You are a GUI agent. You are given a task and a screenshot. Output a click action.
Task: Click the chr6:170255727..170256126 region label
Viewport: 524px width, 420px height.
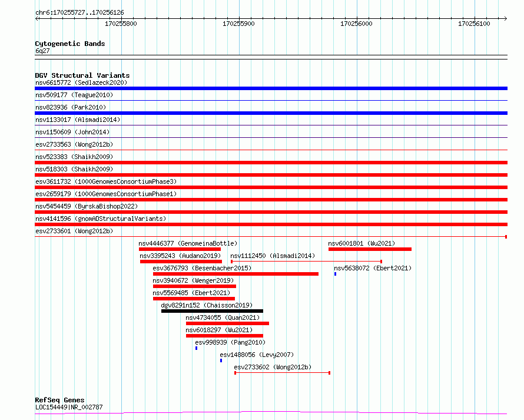pos(79,12)
